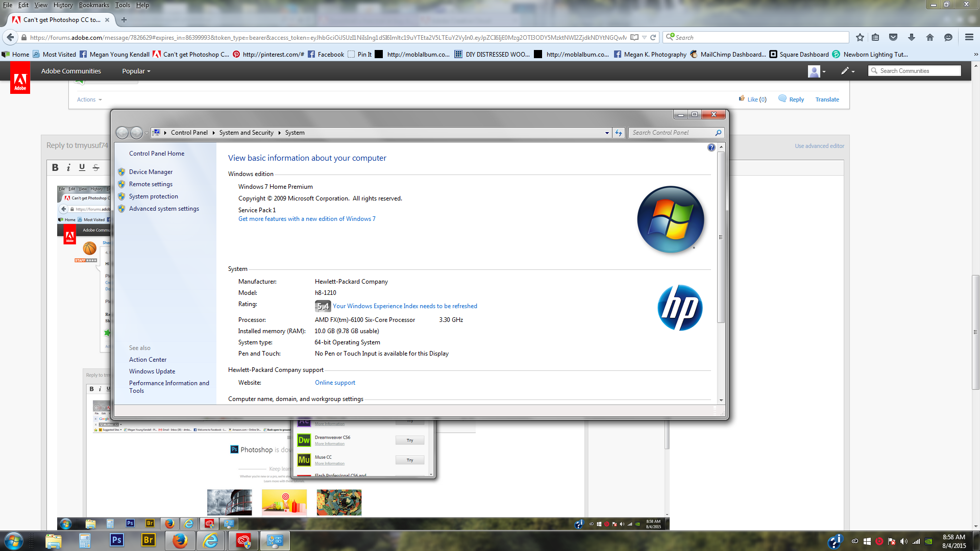980x551 pixels.
Task: Open Advanced system settings
Action: click(x=163, y=208)
